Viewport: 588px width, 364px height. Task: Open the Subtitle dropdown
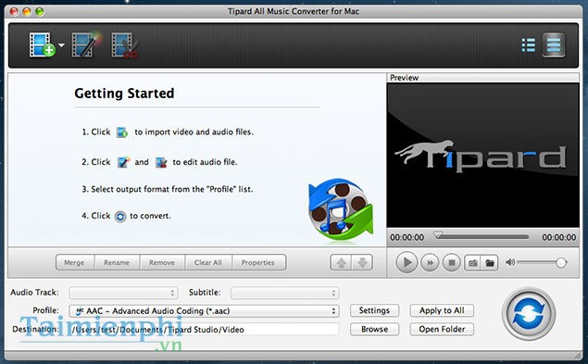(285, 293)
